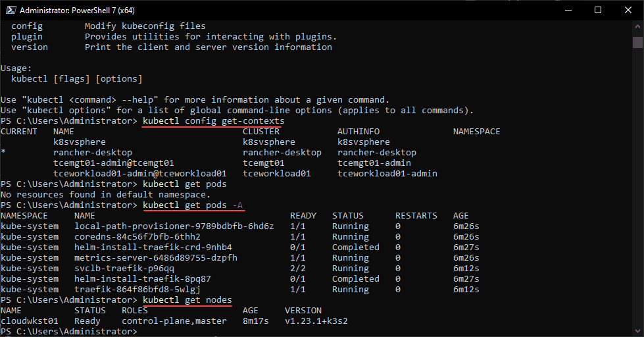Click 'control-plane,master' in ROLES column
The width and height of the screenshot is (644, 337).
[174, 321]
